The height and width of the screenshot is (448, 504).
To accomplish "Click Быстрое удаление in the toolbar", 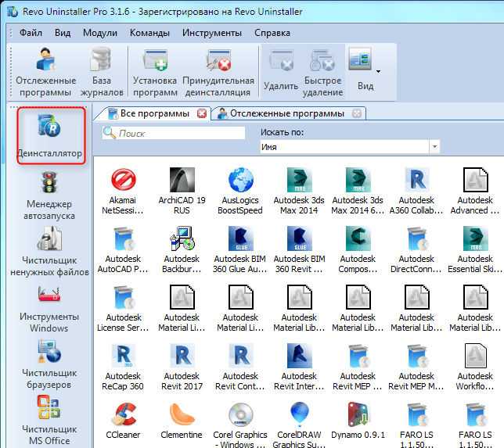I will (x=322, y=72).
